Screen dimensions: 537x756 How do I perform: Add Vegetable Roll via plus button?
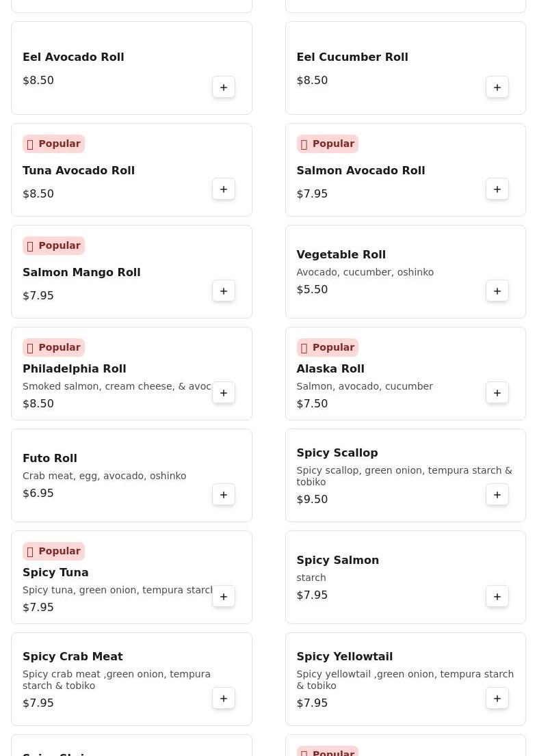(497, 291)
